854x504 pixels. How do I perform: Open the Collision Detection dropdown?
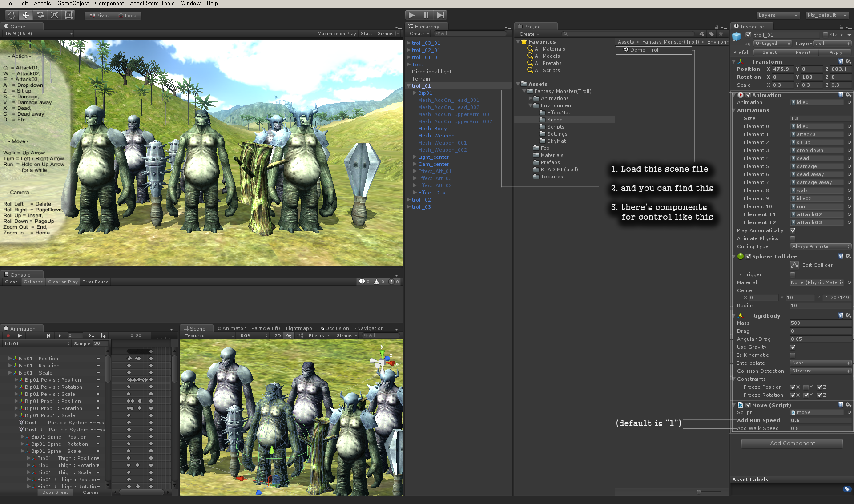tap(821, 371)
